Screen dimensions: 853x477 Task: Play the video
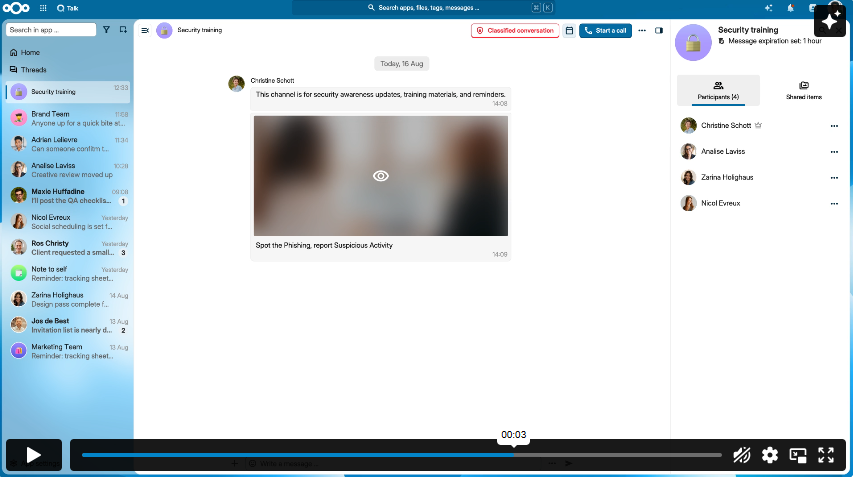(34, 455)
